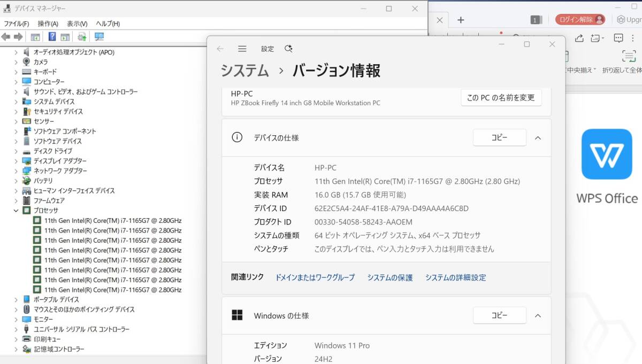Select the first i7-1165G7 processor entry
Screen dimensions: 642x364
pyautogui.click(x=112, y=221)
